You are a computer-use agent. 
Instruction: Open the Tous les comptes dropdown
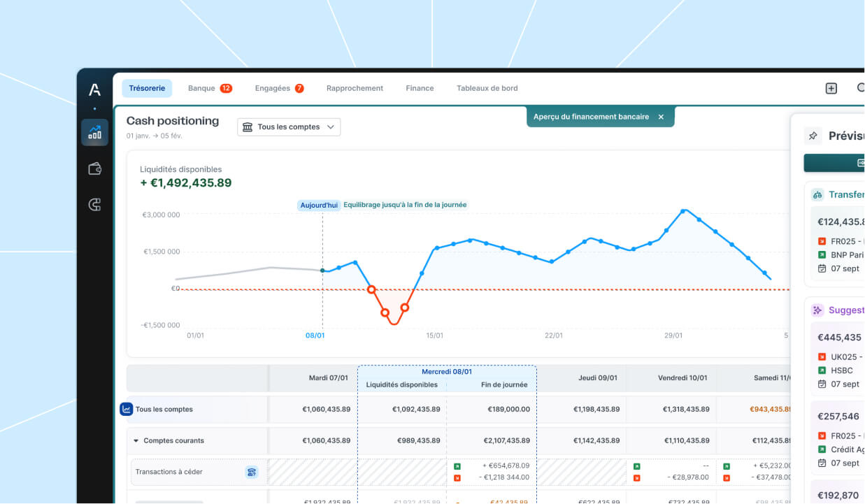[289, 127]
